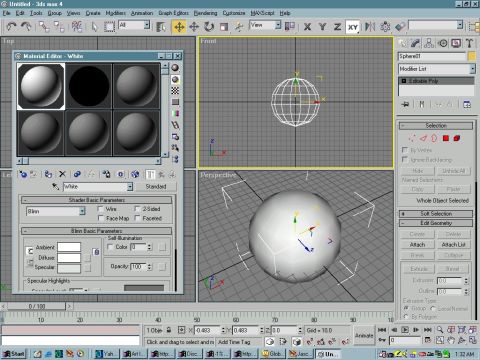Image resolution: width=480 pixels, height=360 pixels.
Task: Open the Motion command panel tab
Action: tap(443, 43)
